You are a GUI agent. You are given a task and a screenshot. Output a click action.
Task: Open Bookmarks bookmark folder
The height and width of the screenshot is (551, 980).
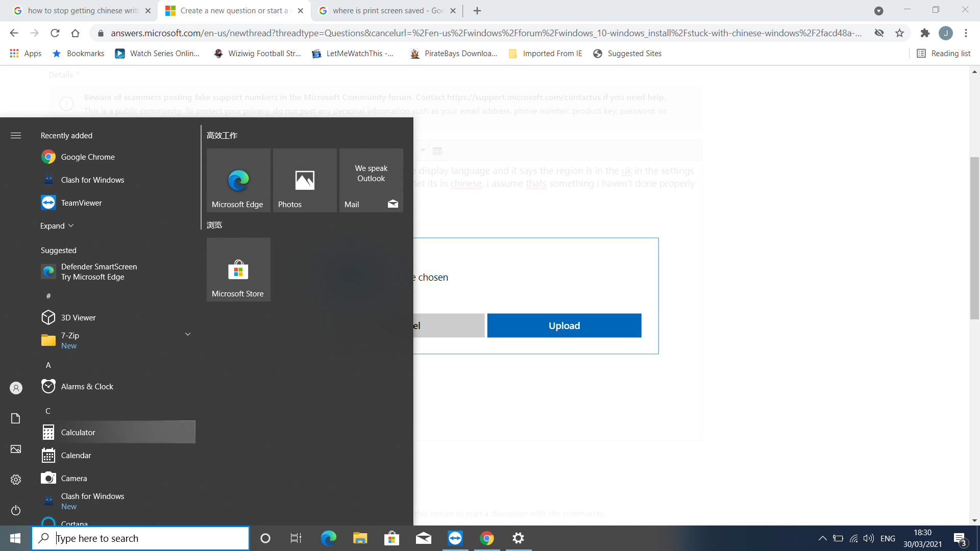(x=79, y=54)
